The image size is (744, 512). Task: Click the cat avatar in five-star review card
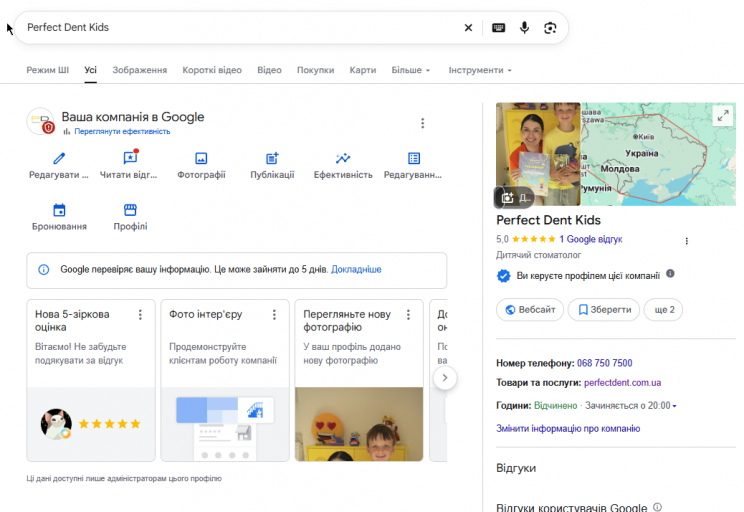[56, 424]
